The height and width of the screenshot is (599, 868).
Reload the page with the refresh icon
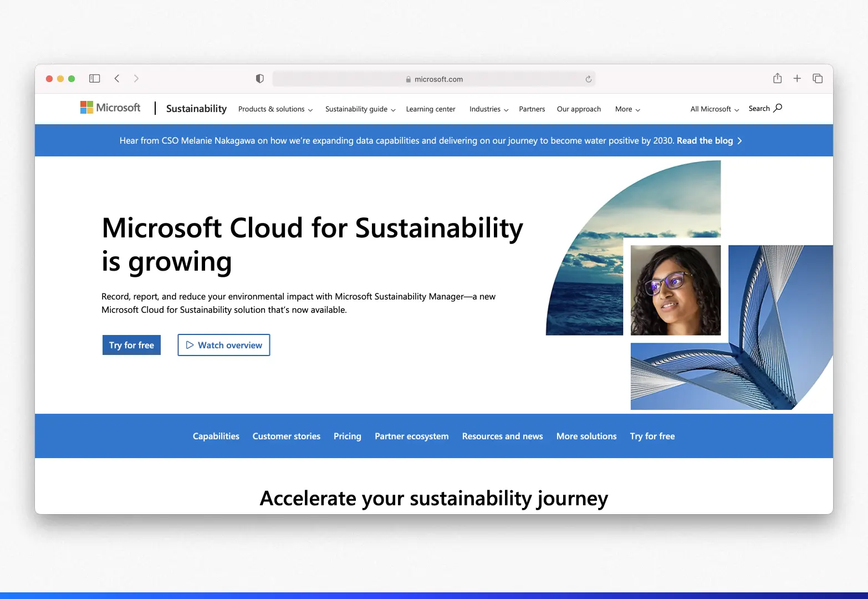(x=589, y=79)
